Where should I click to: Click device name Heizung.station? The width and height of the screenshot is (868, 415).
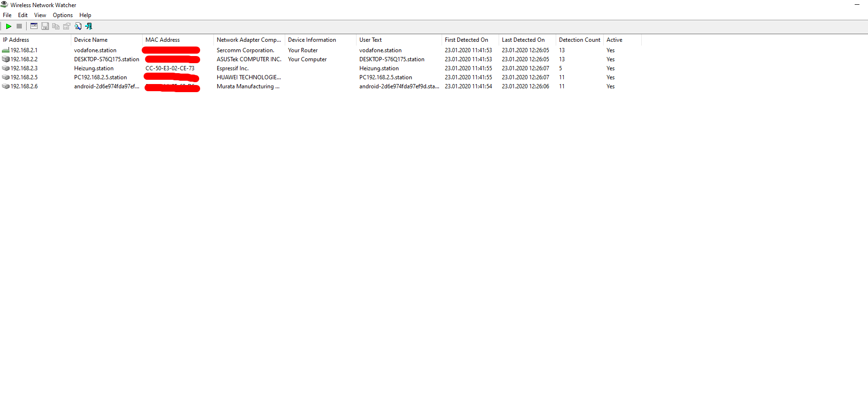94,68
